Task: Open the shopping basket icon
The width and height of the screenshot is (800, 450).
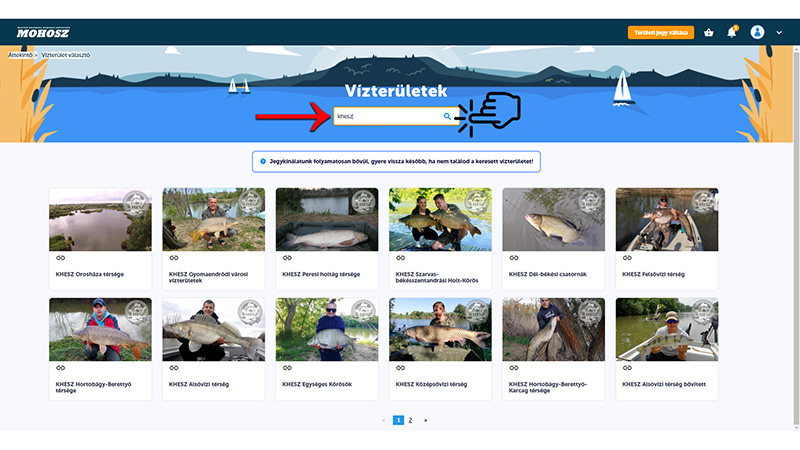Action: (x=709, y=33)
